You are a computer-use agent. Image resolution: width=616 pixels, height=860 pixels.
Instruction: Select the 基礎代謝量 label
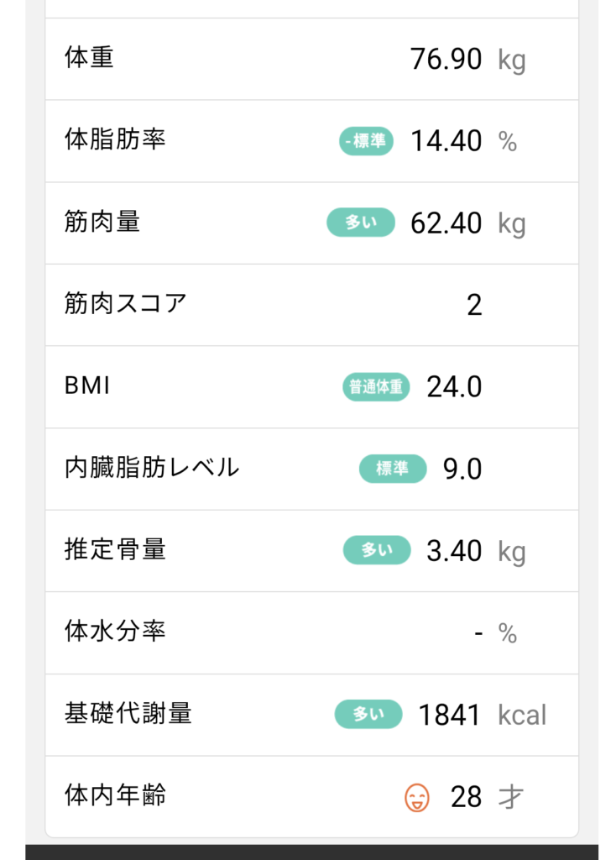[x=128, y=714]
